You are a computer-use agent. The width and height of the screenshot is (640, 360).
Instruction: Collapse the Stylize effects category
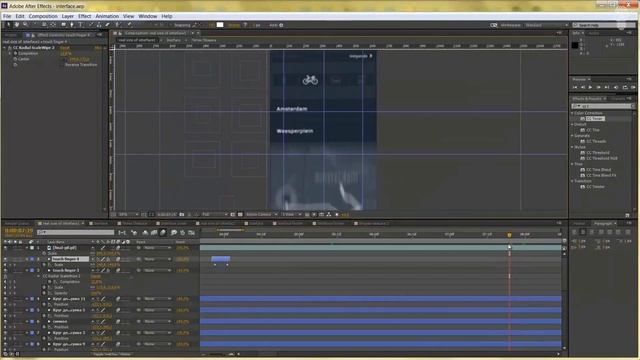pos(572,147)
